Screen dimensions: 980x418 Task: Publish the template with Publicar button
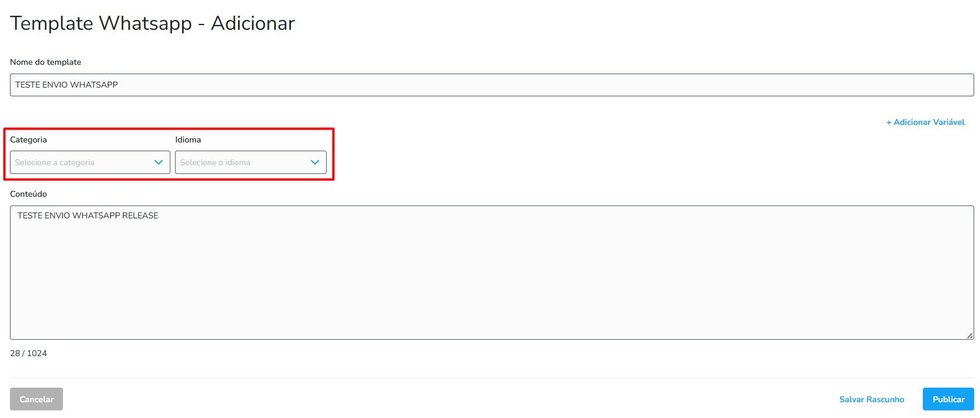tap(948, 399)
